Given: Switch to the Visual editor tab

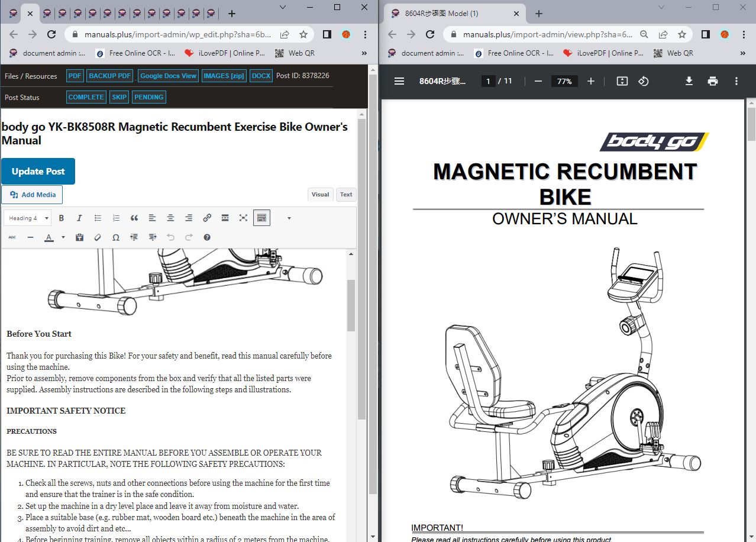Looking at the screenshot, I should (320, 194).
